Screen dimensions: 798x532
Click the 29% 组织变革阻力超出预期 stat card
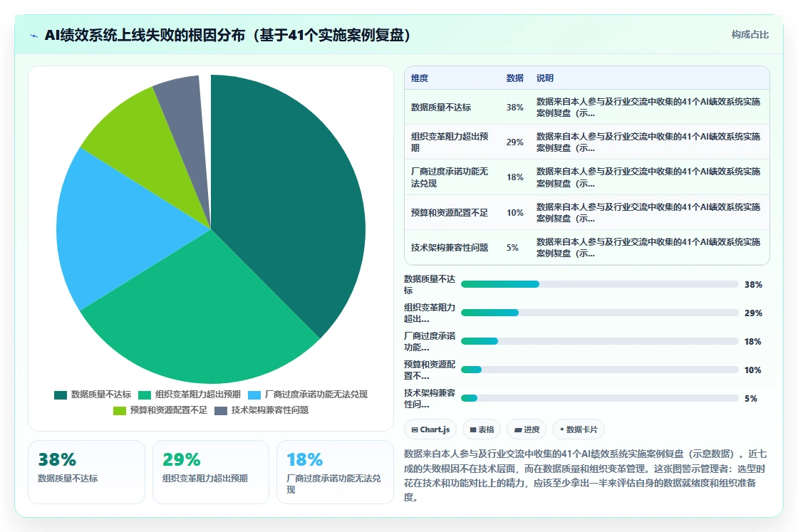[x=211, y=472]
